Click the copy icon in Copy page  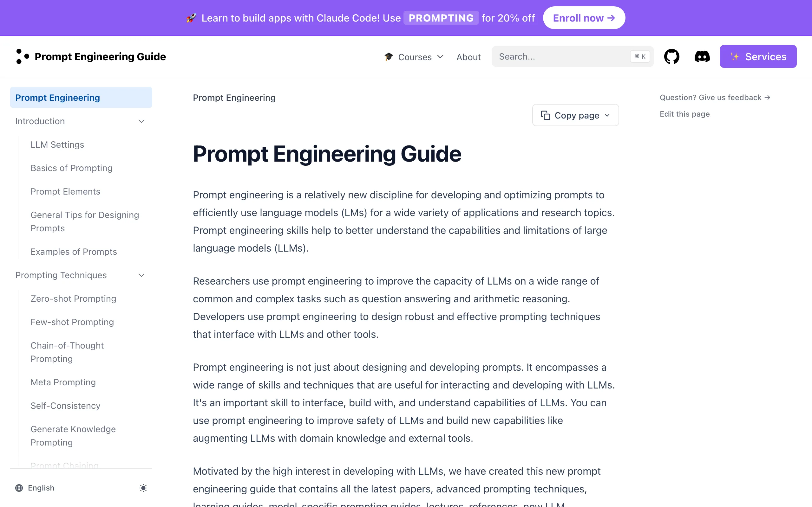(545, 115)
